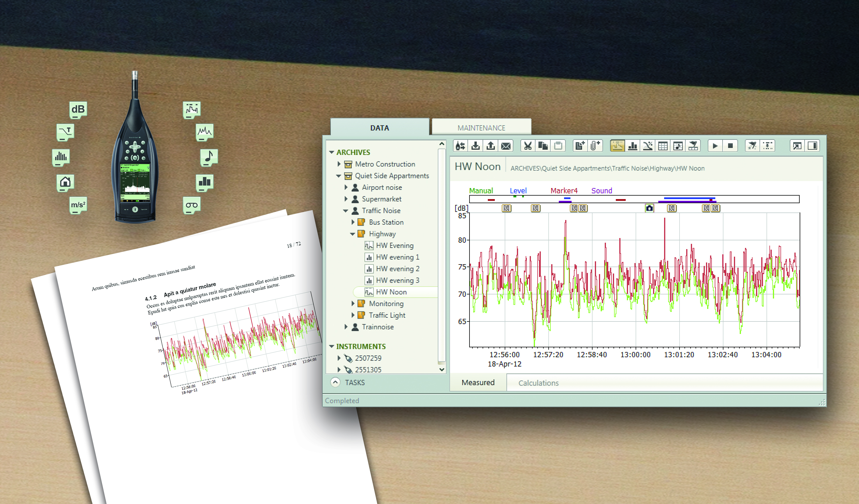Select the HW Noon measurement

click(x=395, y=292)
